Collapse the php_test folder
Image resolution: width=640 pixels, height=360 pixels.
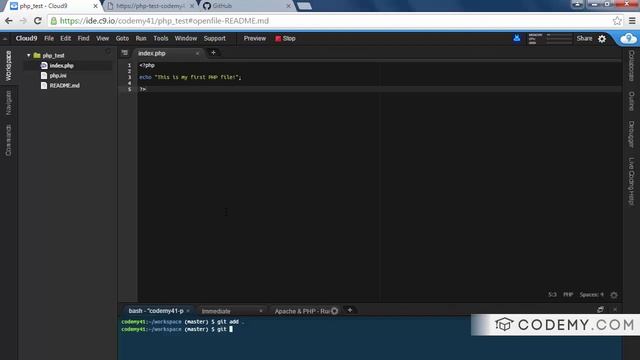click(x=29, y=55)
